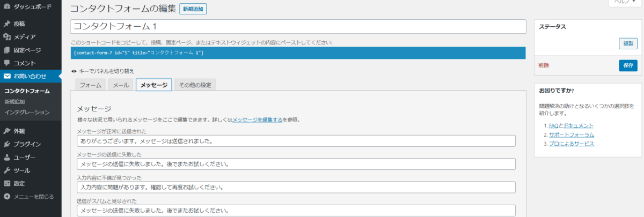644x217 pixels.
Task: Click コンタクトフォームの編集 page heading
Action: coord(122,9)
